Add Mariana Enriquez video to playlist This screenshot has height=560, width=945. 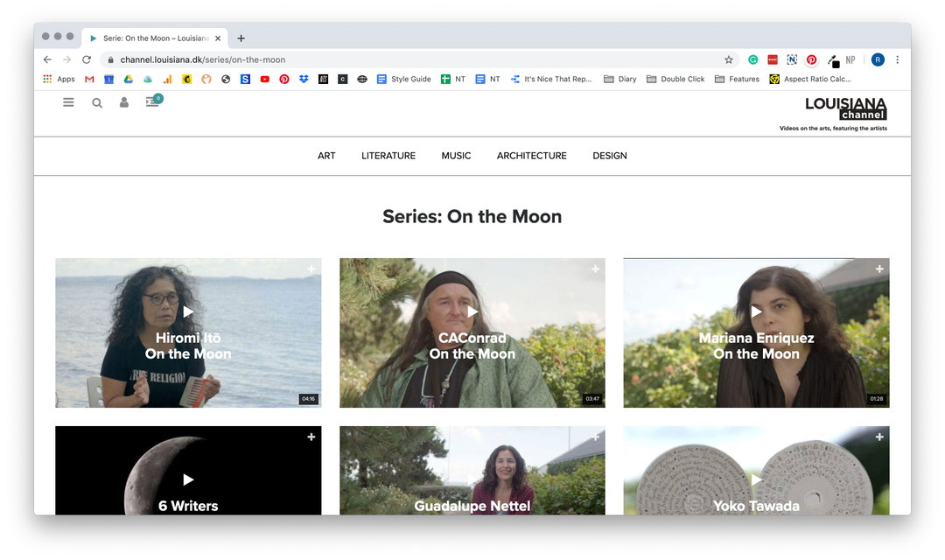tap(879, 269)
